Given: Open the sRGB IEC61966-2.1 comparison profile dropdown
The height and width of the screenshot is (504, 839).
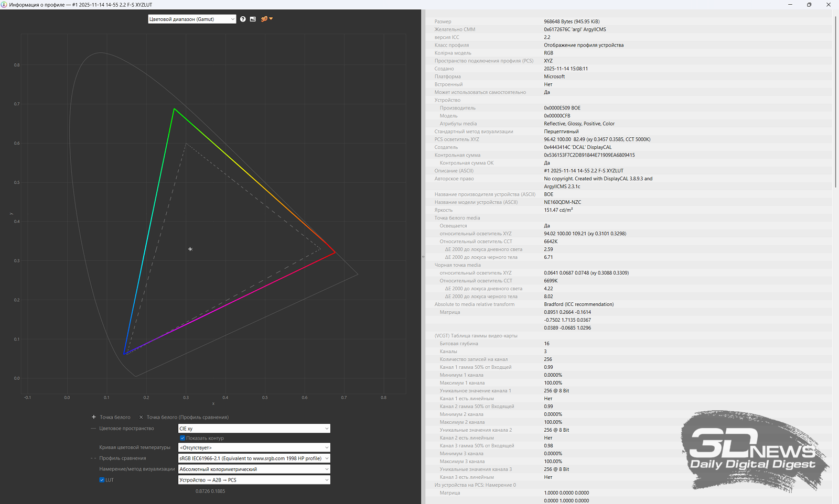Looking at the screenshot, I should [254, 458].
